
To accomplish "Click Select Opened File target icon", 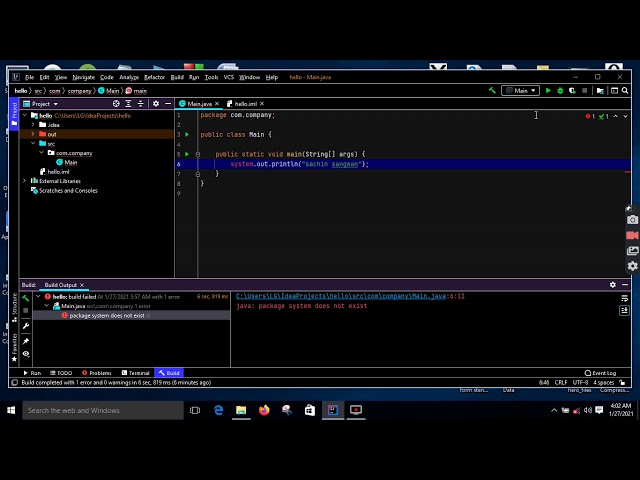I will pos(116,104).
